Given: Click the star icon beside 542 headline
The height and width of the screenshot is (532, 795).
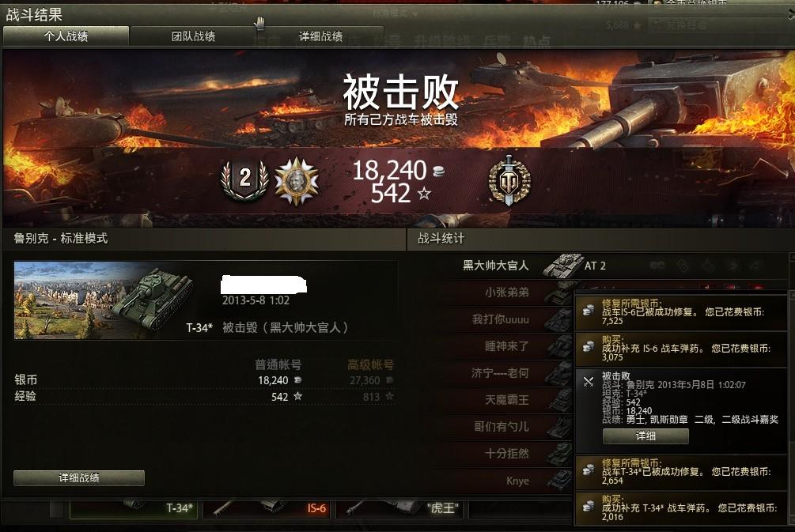Looking at the screenshot, I should (424, 194).
